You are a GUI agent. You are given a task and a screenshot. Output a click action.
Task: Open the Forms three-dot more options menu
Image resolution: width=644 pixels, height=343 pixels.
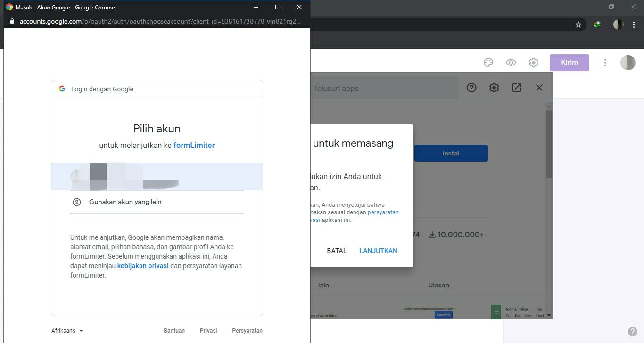point(605,62)
